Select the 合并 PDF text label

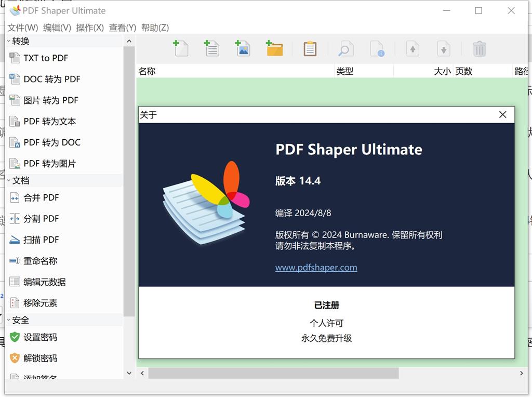pyautogui.click(x=41, y=197)
